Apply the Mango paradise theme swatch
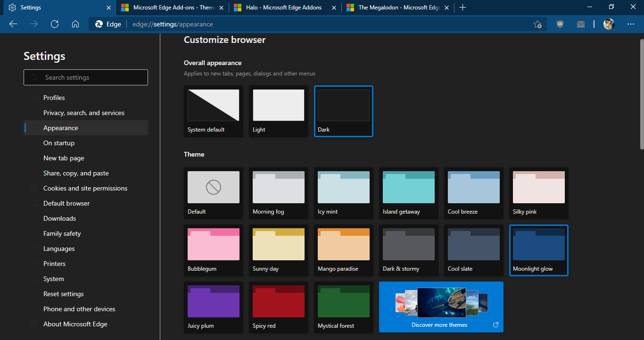 tap(343, 250)
